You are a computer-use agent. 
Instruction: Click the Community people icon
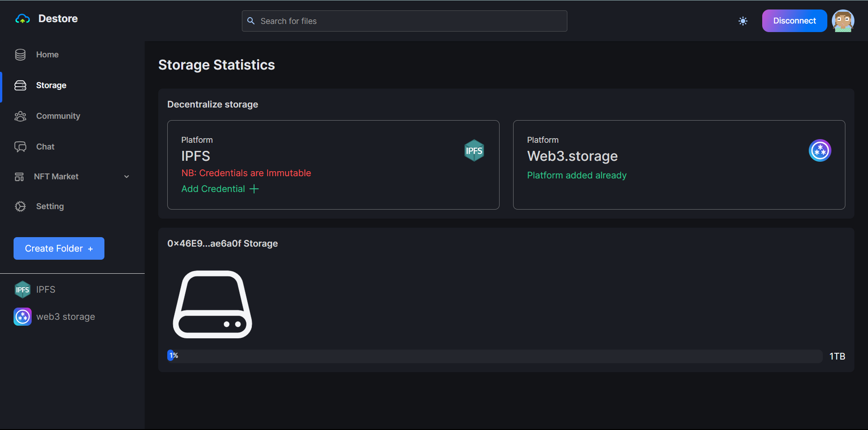click(x=20, y=116)
